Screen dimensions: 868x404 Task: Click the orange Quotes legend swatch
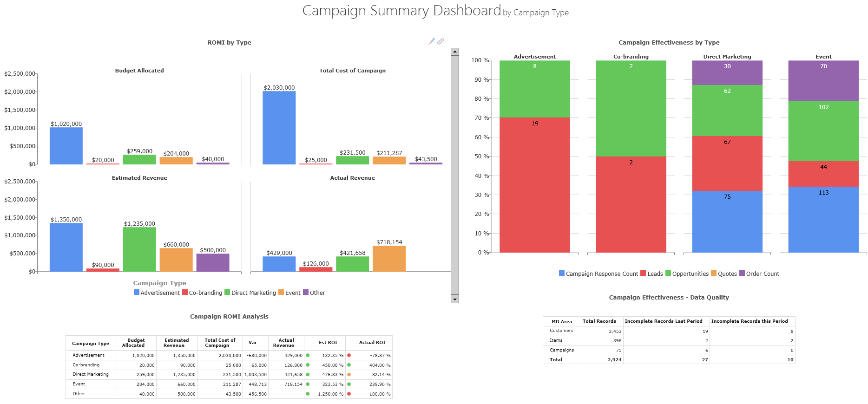tap(714, 273)
